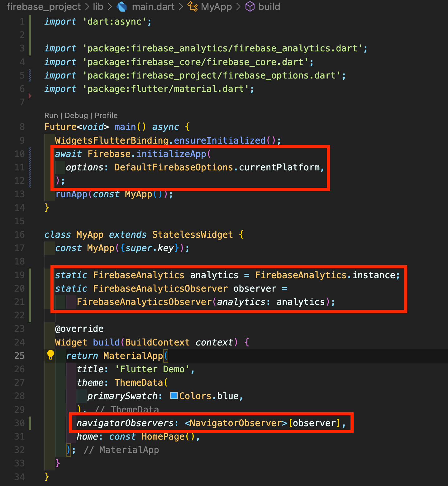Click initializeApp on line 10
448x486 pixels.
(171, 154)
